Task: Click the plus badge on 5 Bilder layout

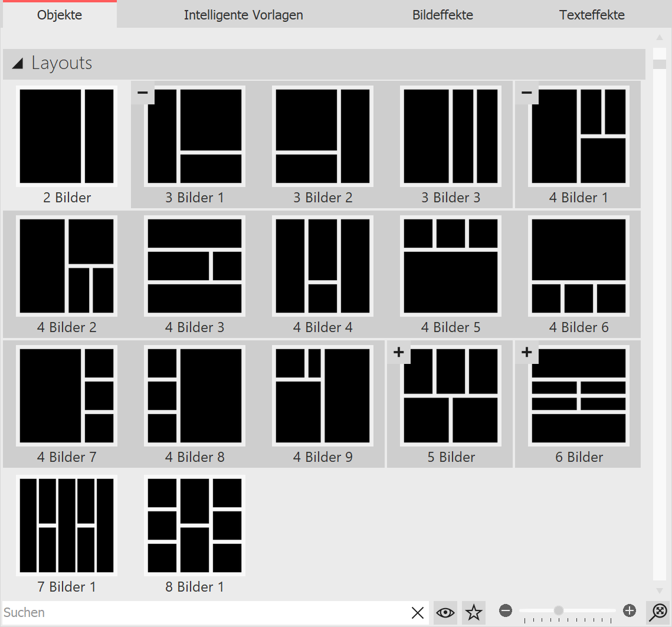Action: [399, 352]
